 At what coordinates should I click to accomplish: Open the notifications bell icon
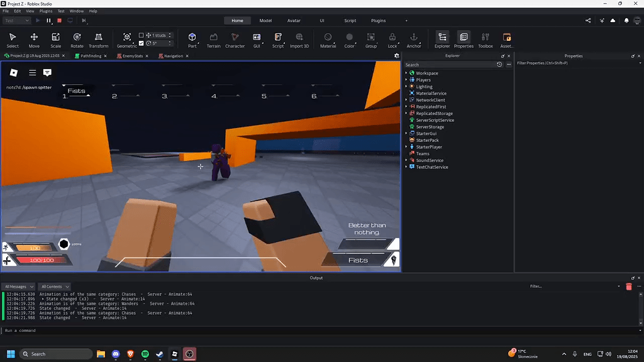click(x=626, y=21)
